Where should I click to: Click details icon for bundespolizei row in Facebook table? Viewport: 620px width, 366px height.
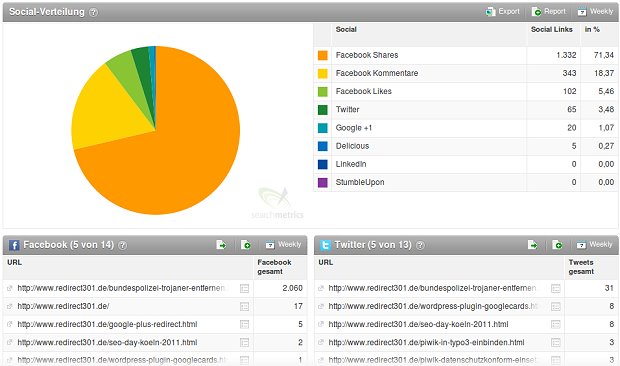coord(244,289)
